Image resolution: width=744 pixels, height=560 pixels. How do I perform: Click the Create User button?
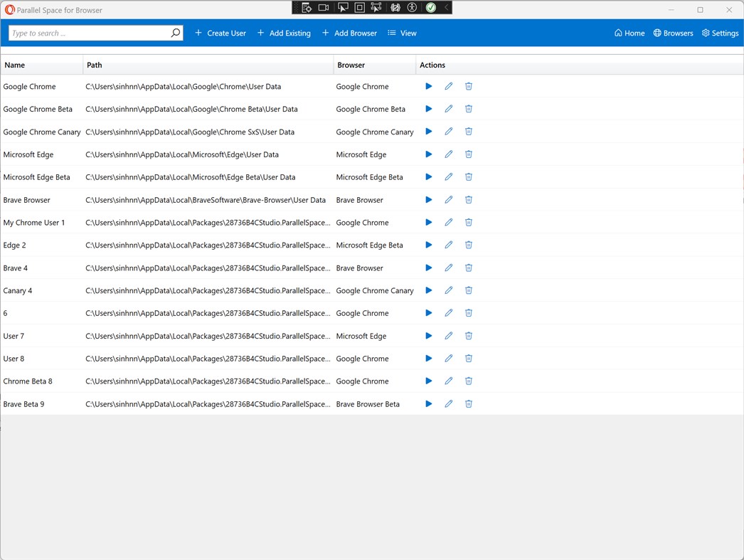click(x=220, y=33)
